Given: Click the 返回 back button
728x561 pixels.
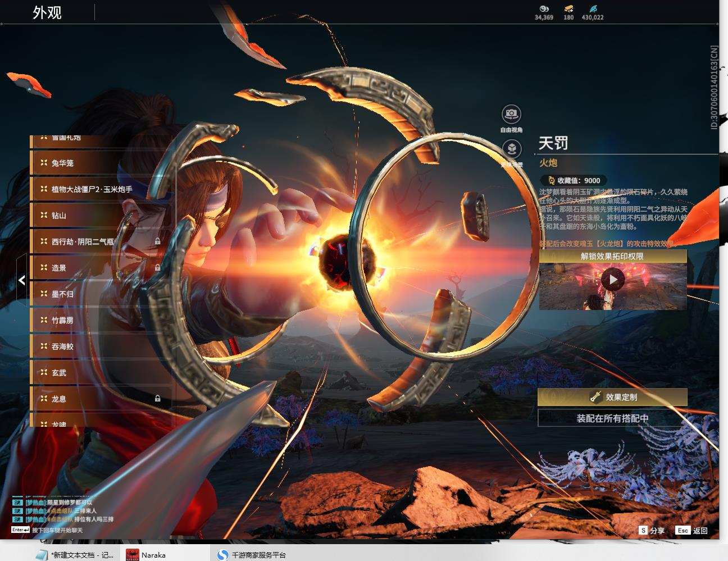Looking at the screenshot, I should coord(692,531).
